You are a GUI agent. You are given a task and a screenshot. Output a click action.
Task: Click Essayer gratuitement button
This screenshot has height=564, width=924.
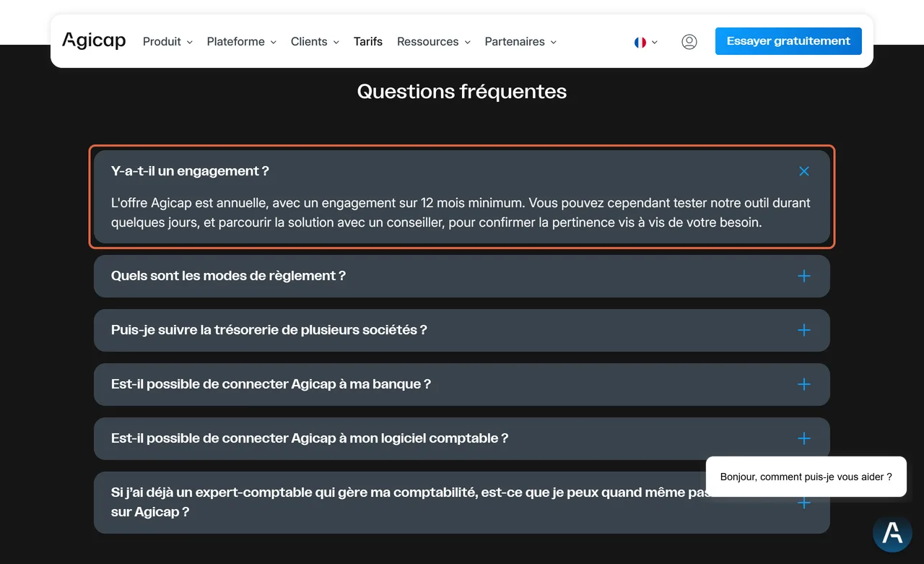(x=788, y=41)
